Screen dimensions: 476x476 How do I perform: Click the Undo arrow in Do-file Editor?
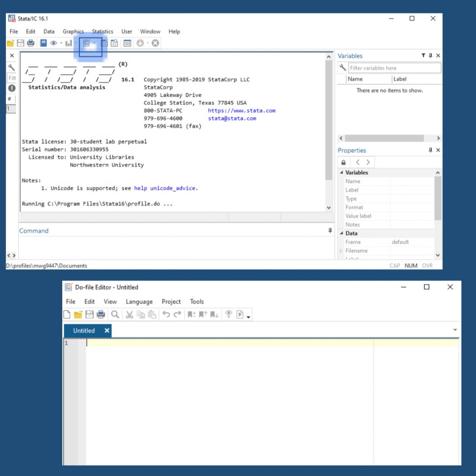tap(166, 314)
